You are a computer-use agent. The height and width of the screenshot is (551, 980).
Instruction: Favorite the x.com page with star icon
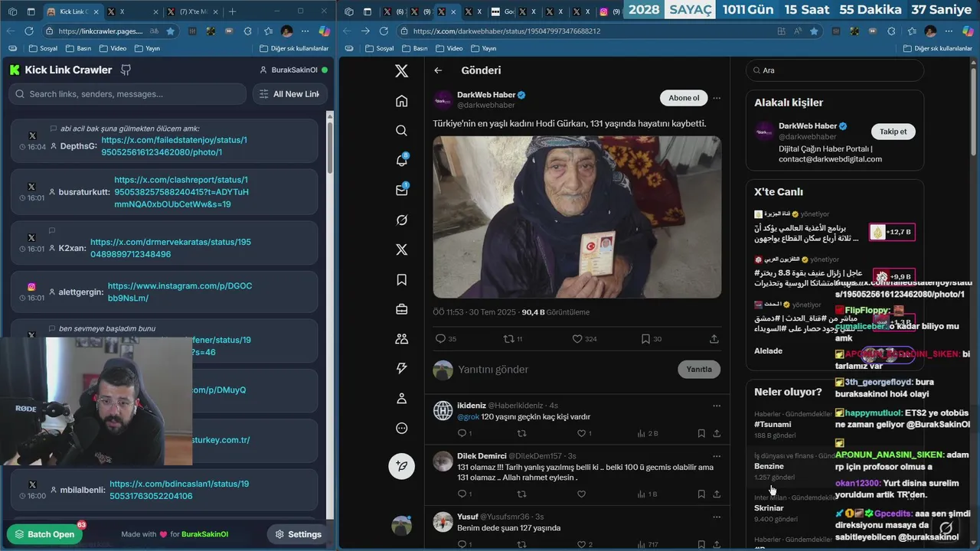coord(815,31)
